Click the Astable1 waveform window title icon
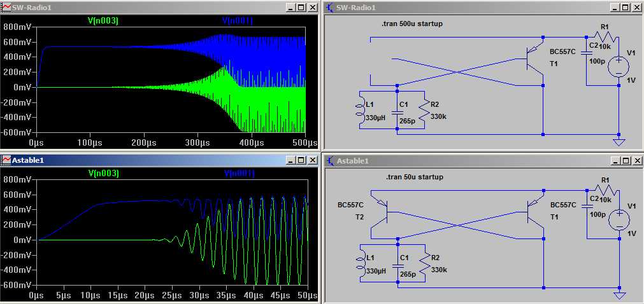The width and height of the screenshot is (644, 304). (x=6, y=160)
